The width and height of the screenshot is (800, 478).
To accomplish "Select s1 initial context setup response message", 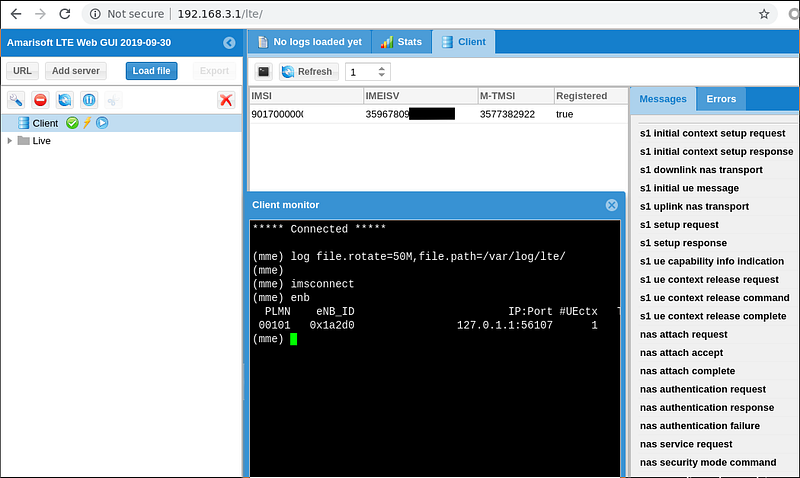I will 716,152.
